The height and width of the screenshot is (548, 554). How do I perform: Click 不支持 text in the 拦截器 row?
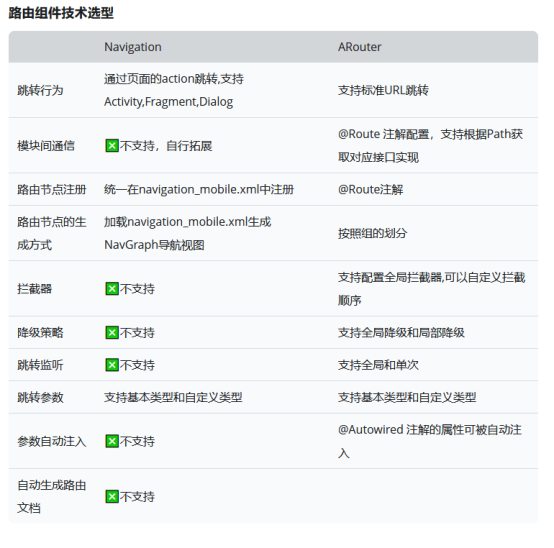pos(137,289)
